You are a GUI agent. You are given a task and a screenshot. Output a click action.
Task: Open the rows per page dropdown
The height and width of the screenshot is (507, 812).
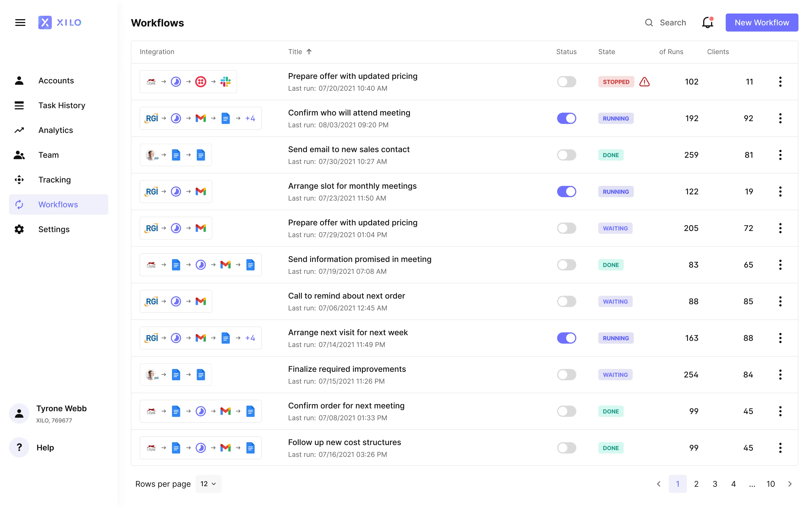coord(208,484)
